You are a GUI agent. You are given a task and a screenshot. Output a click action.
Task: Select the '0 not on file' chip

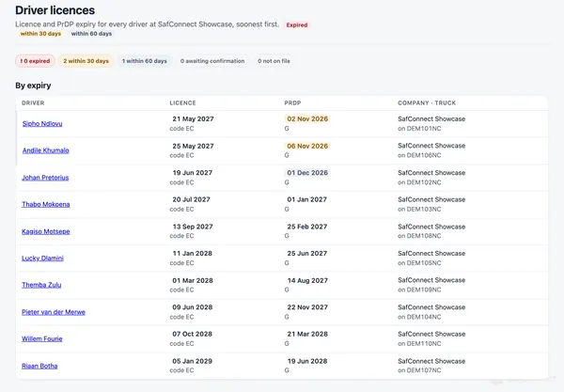(274, 61)
